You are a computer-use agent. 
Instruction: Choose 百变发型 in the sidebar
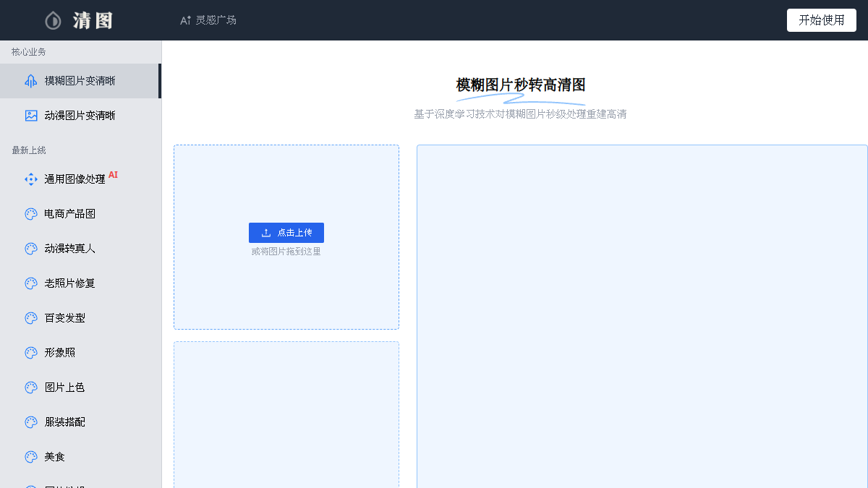click(x=80, y=318)
